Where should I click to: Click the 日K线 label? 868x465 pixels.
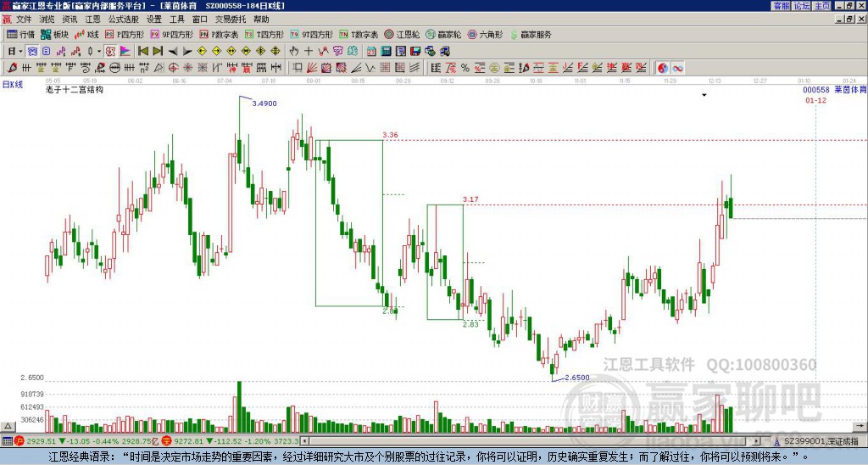tap(13, 85)
